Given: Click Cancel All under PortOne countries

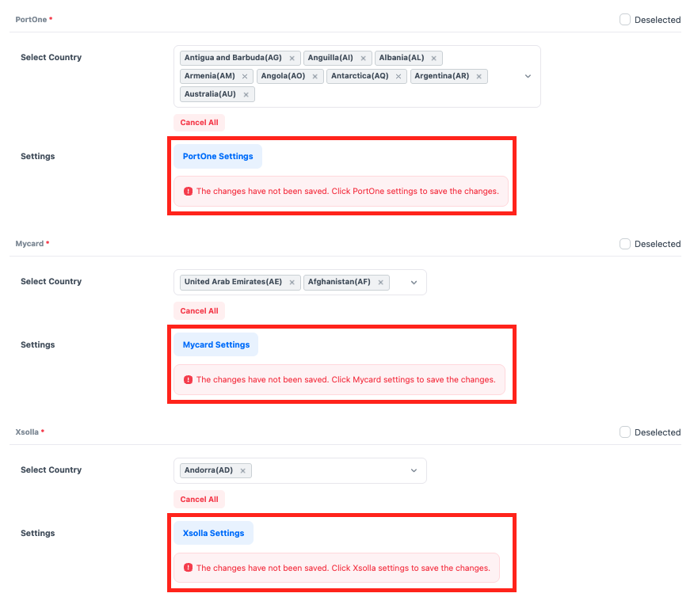Looking at the screenshot, I should click(199, 123).
